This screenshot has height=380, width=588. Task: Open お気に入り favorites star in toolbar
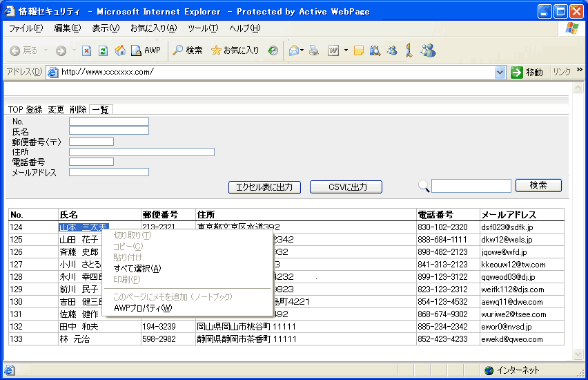[235, 50]
